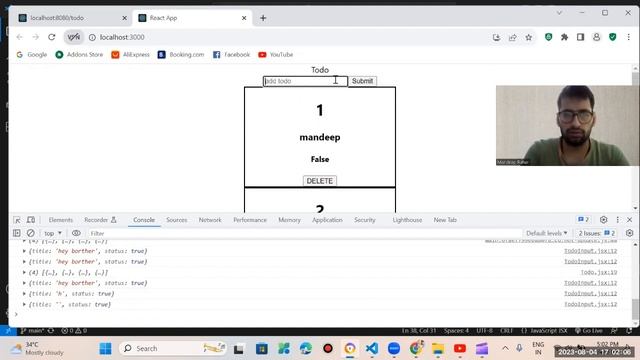The height and width of the screenshot is (360, 640).
Task: Open the Lighthouse tab
Action: 407,220
